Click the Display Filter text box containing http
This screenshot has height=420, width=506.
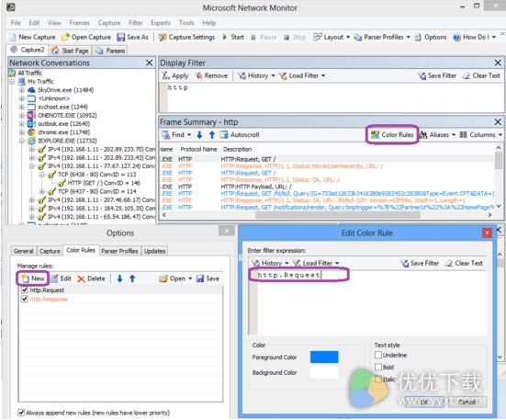[x=332, y=97]
